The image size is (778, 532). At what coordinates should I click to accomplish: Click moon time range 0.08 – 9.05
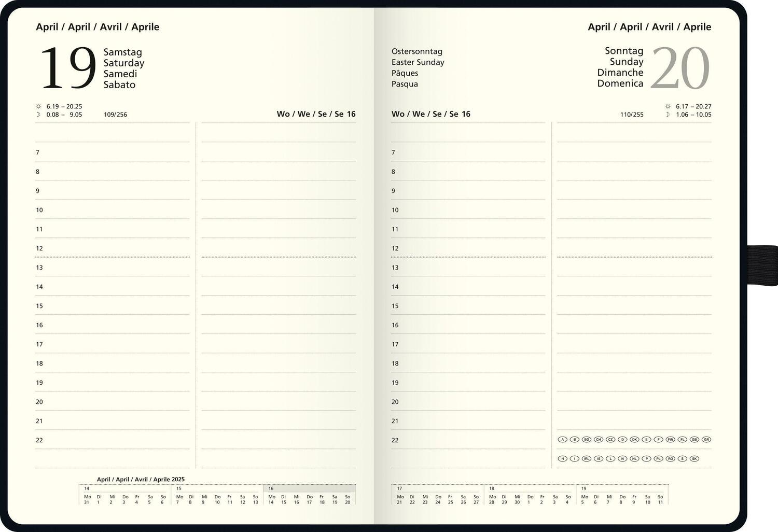[64, 115]
